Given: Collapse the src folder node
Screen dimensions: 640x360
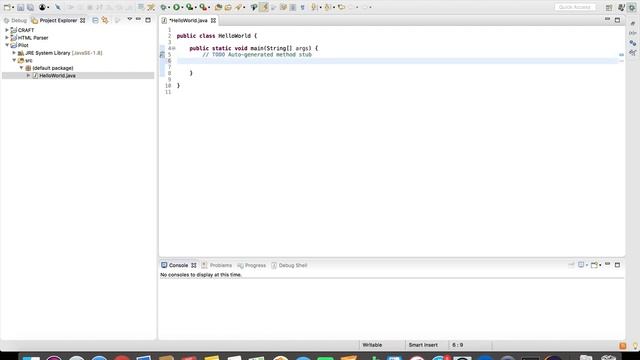Looking at the screenshot, I should click(14, 60).
